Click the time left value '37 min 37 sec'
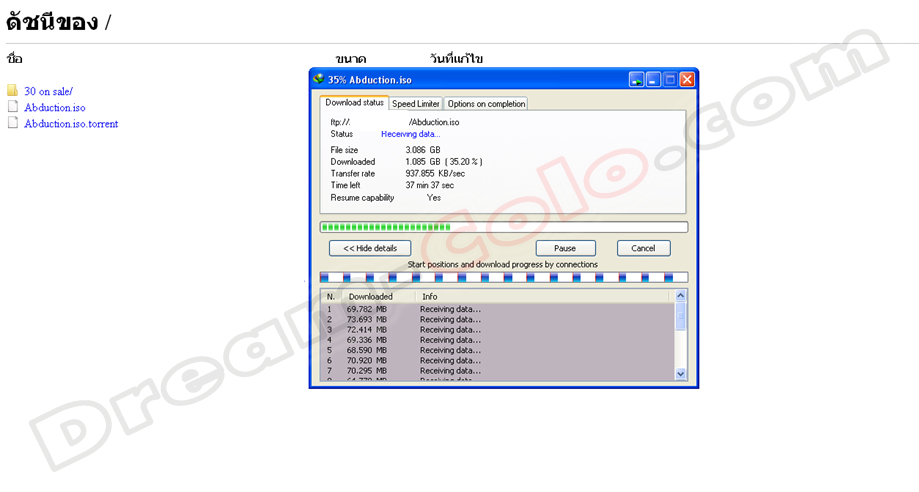This screenshot has height=492, width=919. pos(430,185)
